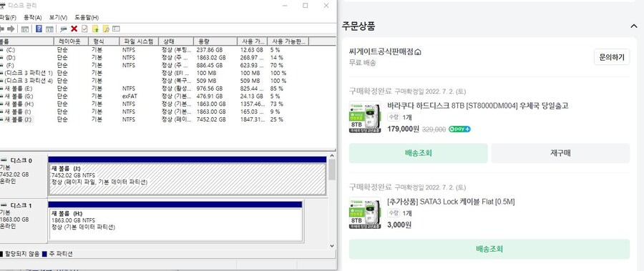This screenshot has width=644, height=271.
Task: Click the last list-settings toolbar icon
Action: tap(116, 29)
